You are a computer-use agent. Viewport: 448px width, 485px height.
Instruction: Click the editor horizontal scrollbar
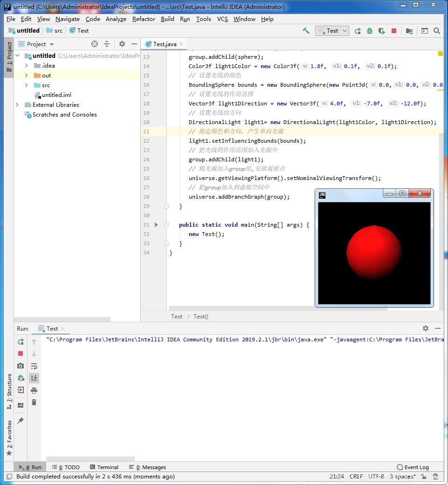coord(278,308)
